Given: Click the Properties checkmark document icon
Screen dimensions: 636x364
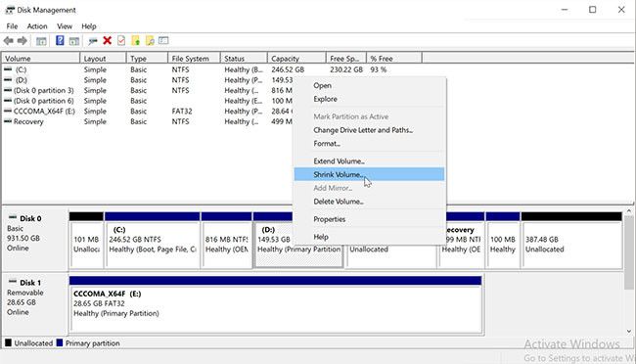Looking at the screenshot, I should [121, 40].
